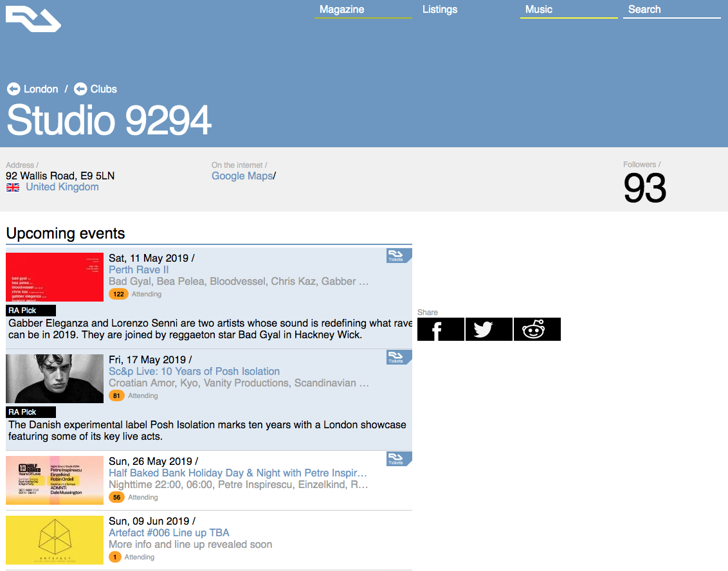The image size is (728, 571).
Task: Click the Upcoming events heading
Action: (x=66, y=233)
